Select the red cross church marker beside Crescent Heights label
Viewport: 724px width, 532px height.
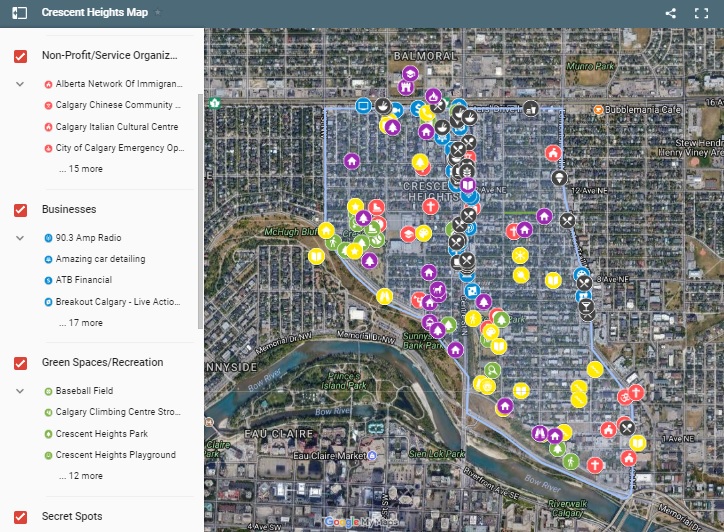431,206
